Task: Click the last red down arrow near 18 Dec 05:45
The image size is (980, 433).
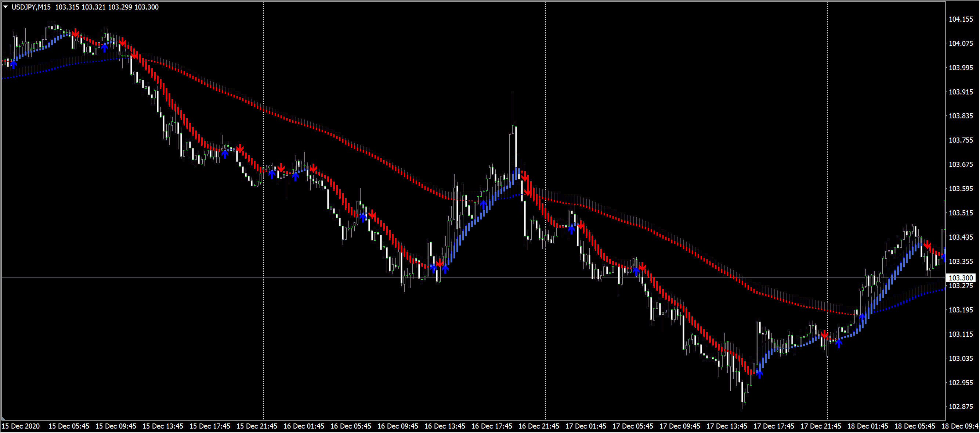Action: tap(927, 245)
